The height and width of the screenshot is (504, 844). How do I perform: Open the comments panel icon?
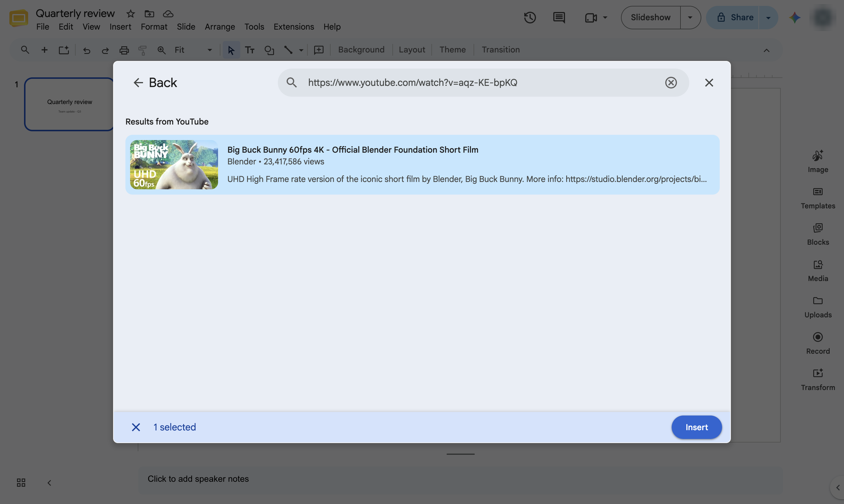coord(559,17)
